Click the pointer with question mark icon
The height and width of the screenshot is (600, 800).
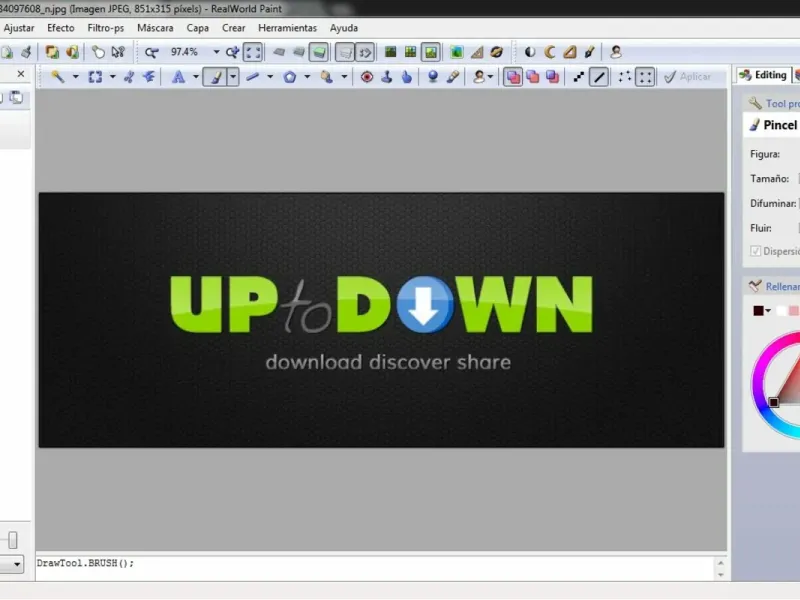(x=118, y=52)
